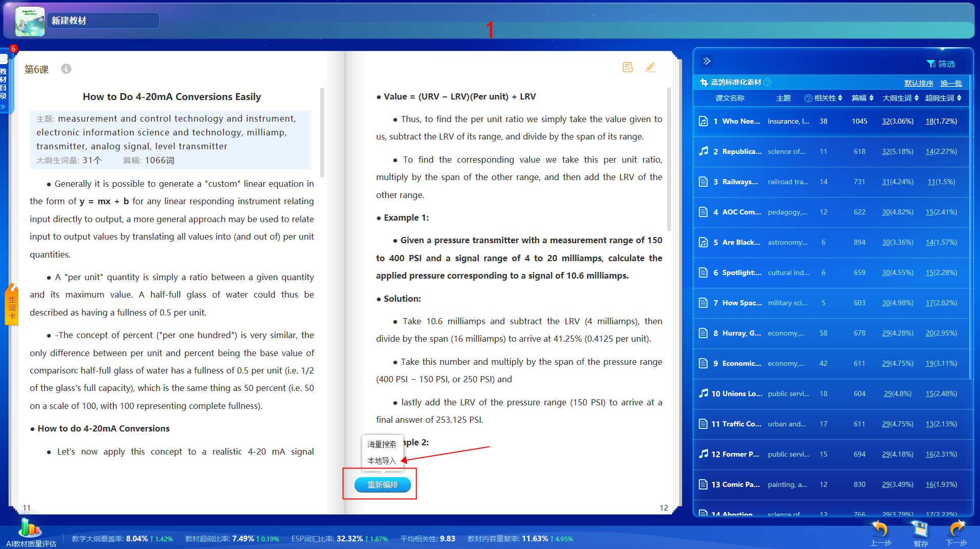Click the 换一批 link
This screenshot has width=980, height=549.
[x=951, y=83]
